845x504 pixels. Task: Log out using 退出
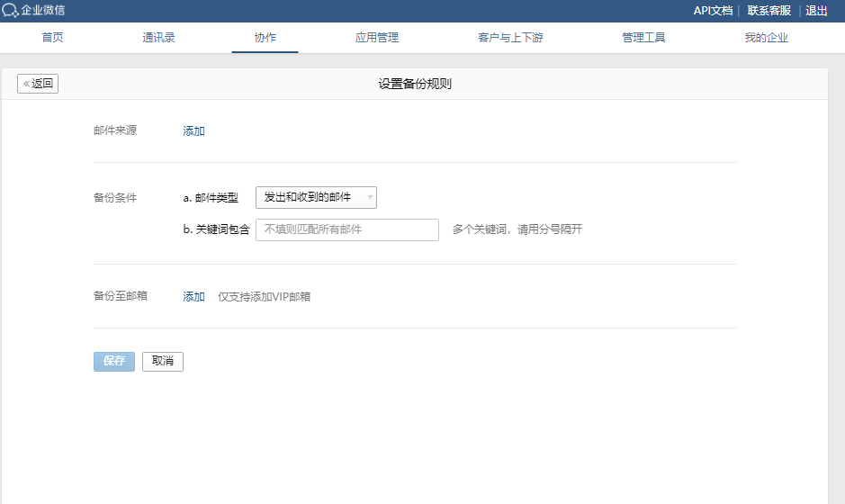(x=816, y=11)
